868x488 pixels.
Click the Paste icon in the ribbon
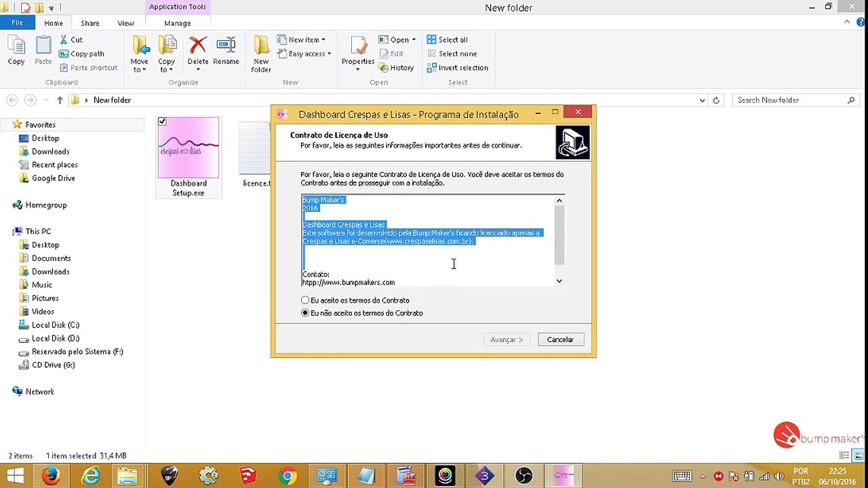pyautogui.click(x=43, y=51)
